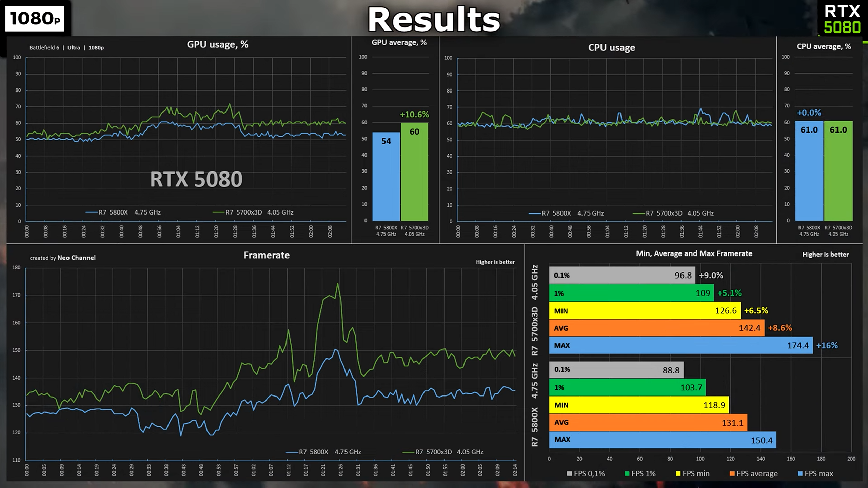The height and width of the screenshot is (488, 868).
Task: Click the "CPU usage" chart title
Action: tap(612, 48)
